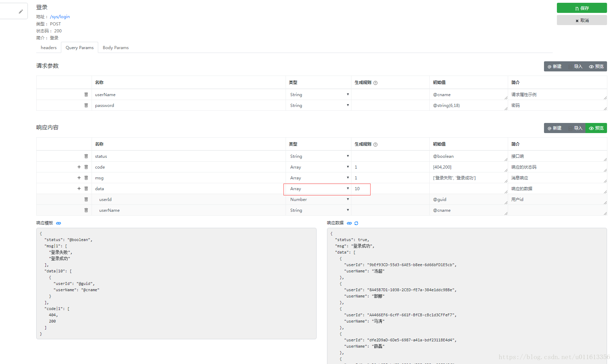Open type dropdown for response userName child
Viewport: 614px width, 364px height.
tap(318, 210)
